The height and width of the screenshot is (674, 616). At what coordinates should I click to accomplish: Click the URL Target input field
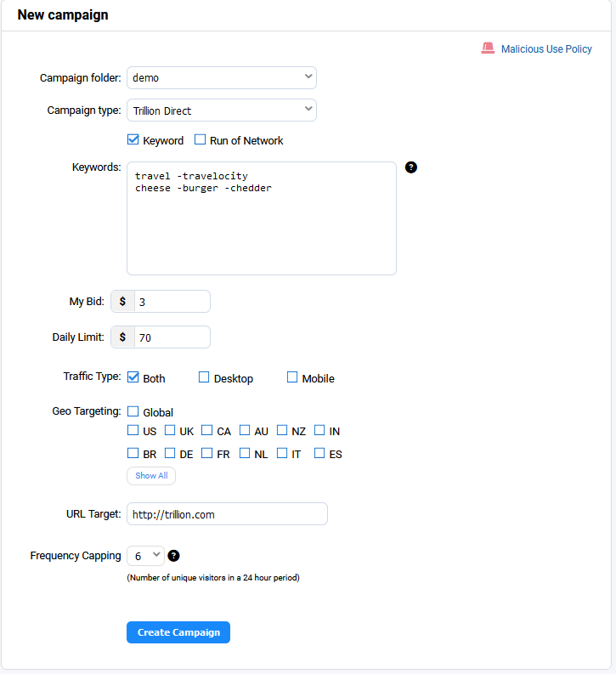(x=227, y=514)
